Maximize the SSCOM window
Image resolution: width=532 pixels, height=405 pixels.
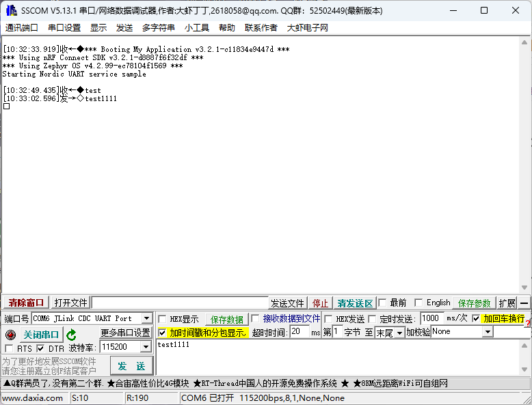tap(484, 10)
